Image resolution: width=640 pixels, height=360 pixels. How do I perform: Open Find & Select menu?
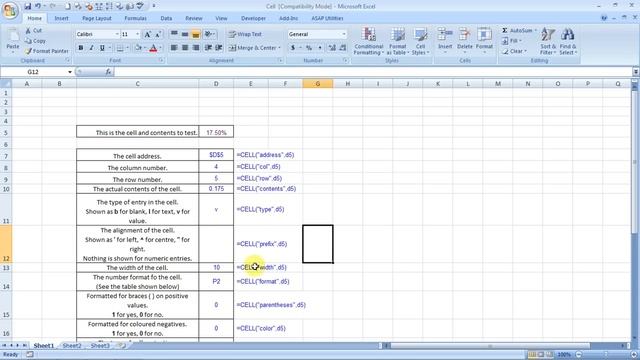(x=568, y=41)
